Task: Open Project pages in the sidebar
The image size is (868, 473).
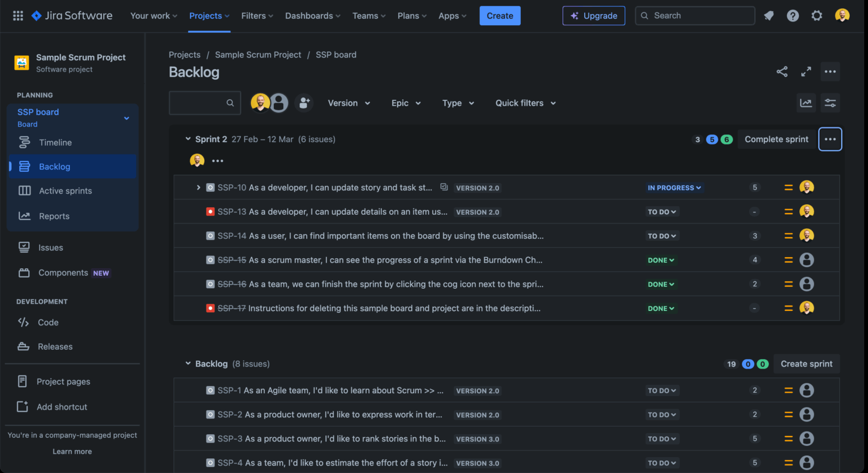Action: click(73, 381)
